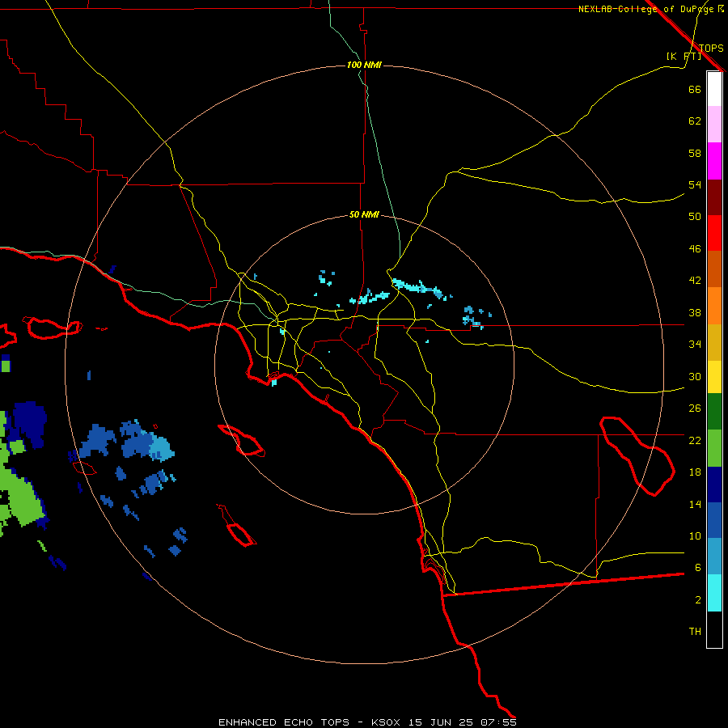The width and height of the screenshot is (728, 728).
Task: Click legend value 2
Action: (x=697, y=600)
